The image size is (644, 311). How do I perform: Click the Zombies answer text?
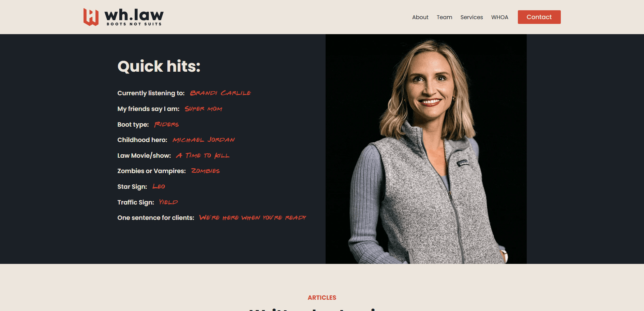[205, 171]
